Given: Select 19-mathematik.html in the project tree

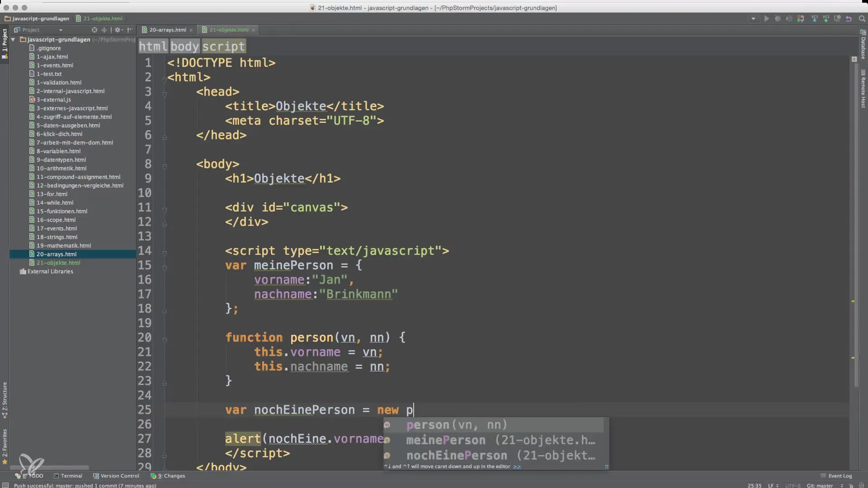Looking at the screenshot, I should 64,246.
